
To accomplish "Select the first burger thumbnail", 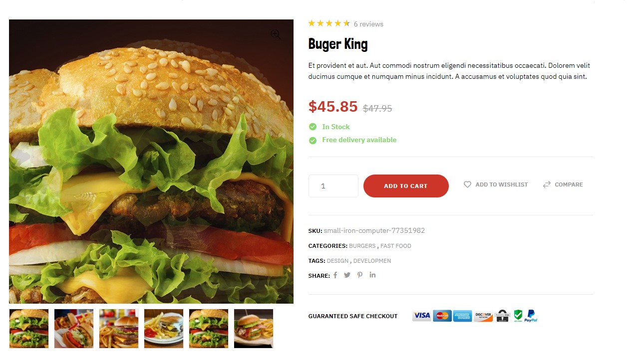I will (x=29, y=329).
